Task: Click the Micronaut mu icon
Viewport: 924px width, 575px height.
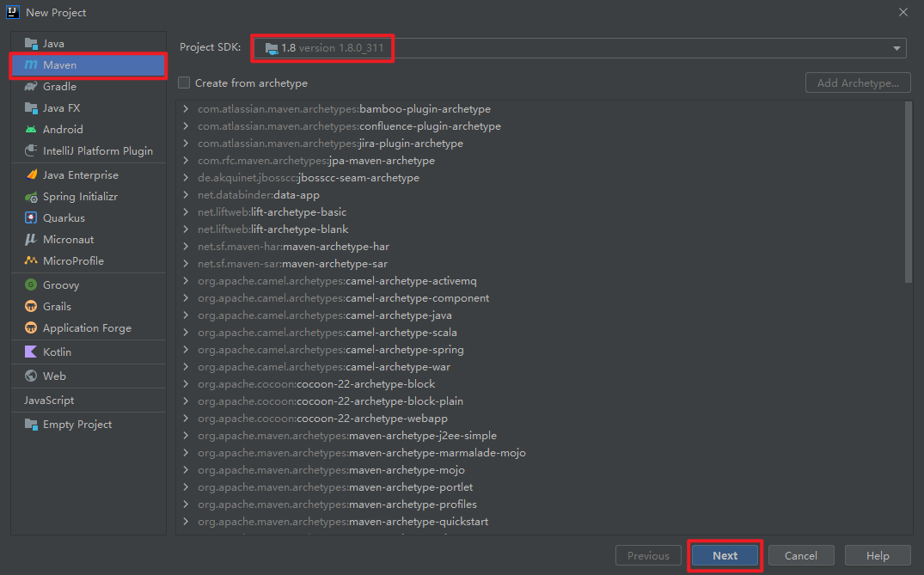Action: (31, 239)
